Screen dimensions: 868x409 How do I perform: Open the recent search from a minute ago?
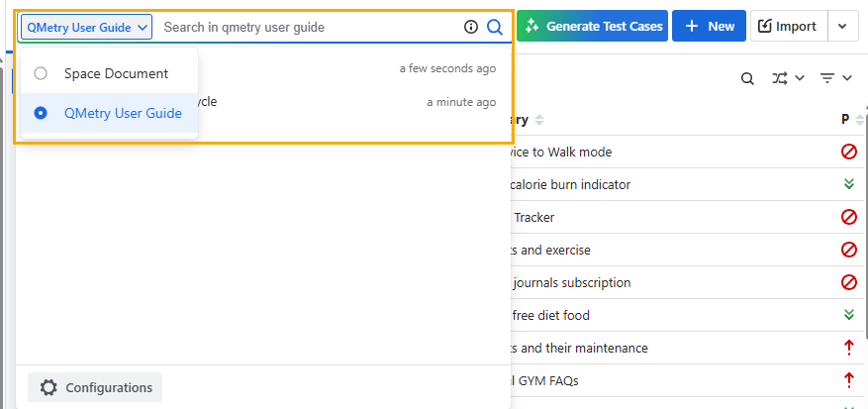tap(356, 102)
